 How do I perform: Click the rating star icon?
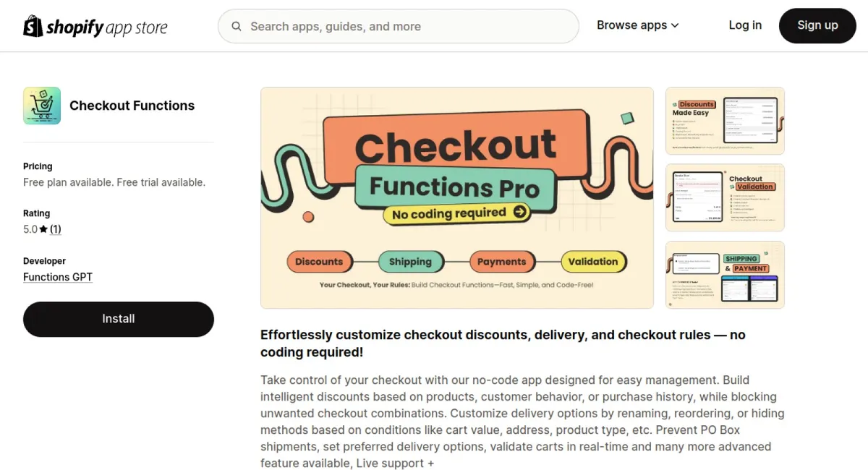(43, 229)
